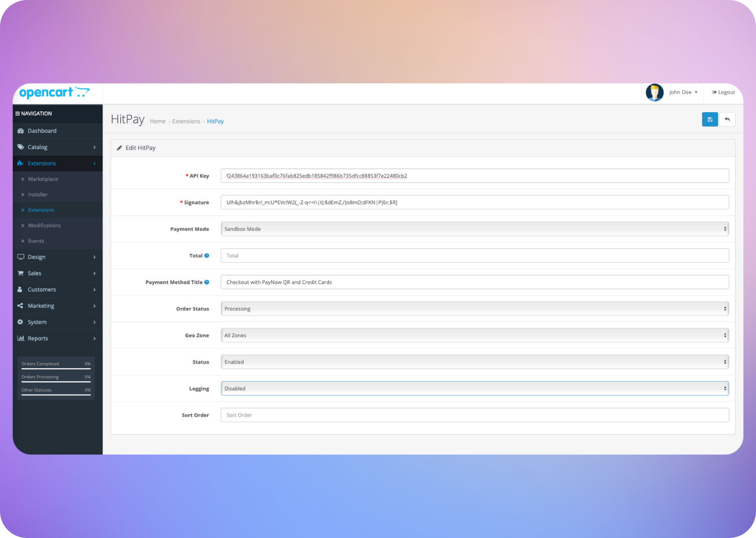Image resolution: width=756 pixels, height=538 pixels.
Task: Click the 'Payment Mode' field label
Action: [x=190, y=229]
